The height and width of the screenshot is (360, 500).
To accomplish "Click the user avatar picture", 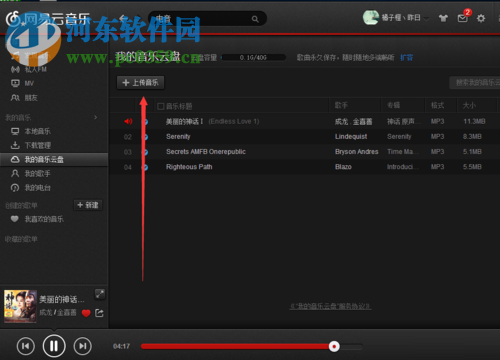I will pos(371,18).
